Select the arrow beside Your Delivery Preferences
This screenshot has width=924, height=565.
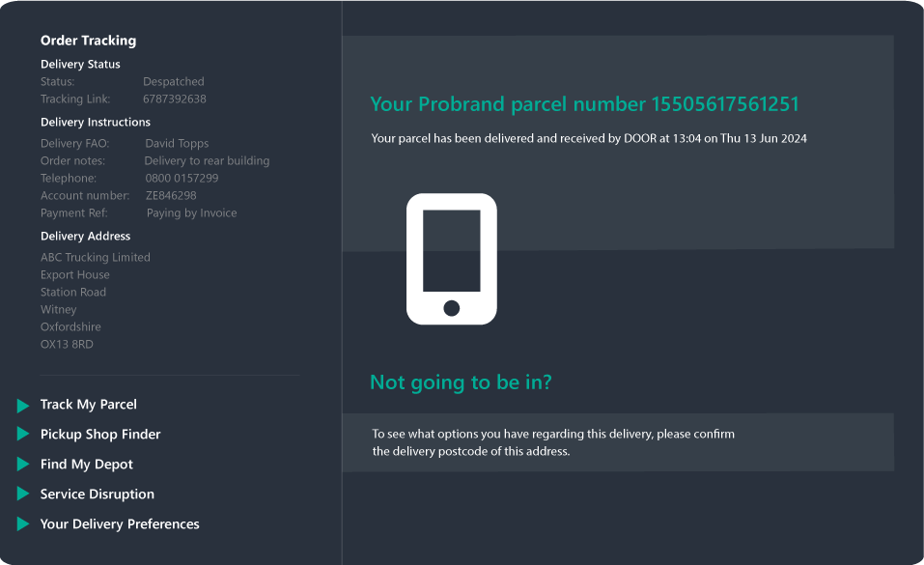21,524
